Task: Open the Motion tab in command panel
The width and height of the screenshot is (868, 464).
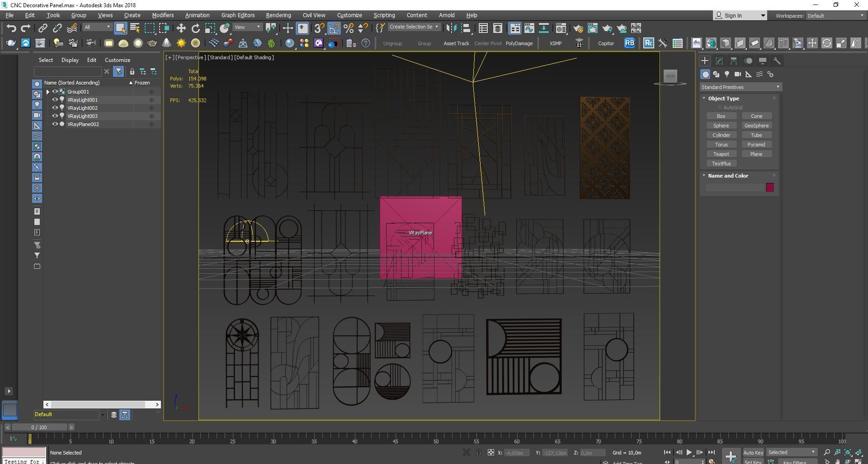Action: [x=748, y=61]
